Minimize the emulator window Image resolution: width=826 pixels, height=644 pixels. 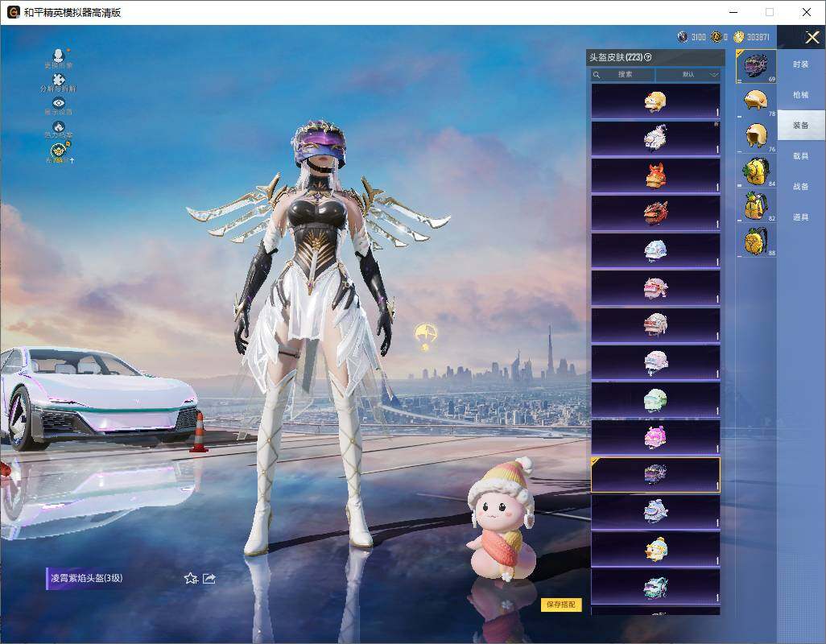[x=733, y=12]
